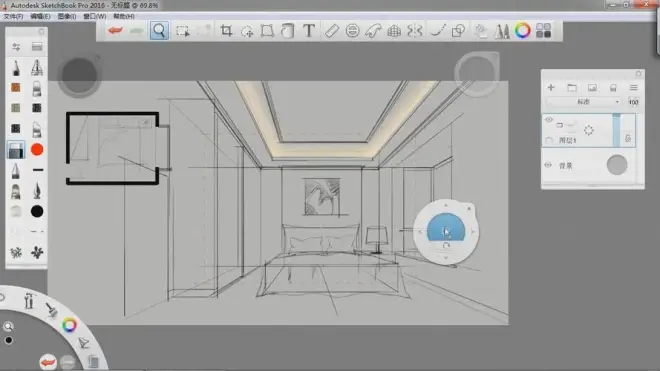Image resolution: width=660 pixels, height=371 pixels.
Task: Select the Crop tool
Action: 226,31
